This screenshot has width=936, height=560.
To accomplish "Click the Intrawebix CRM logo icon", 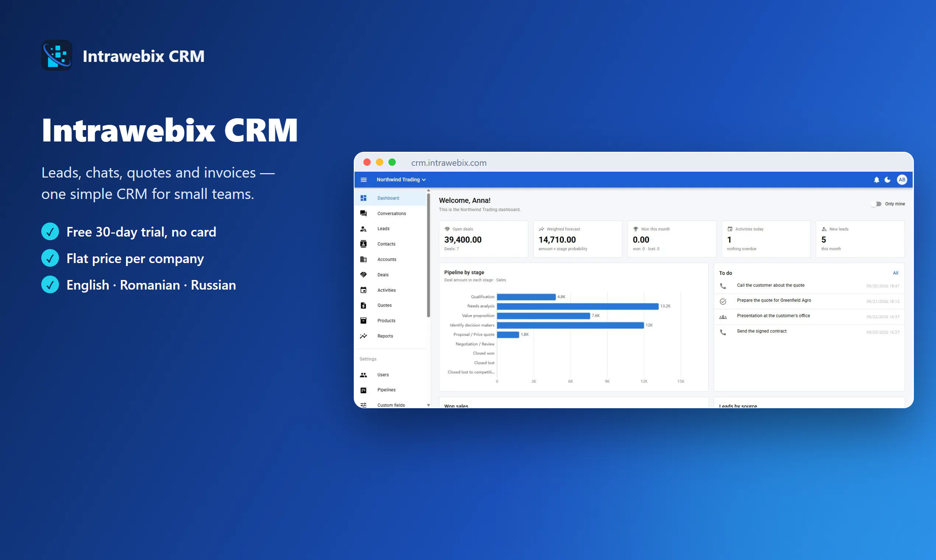I will [x=57, y=56].
